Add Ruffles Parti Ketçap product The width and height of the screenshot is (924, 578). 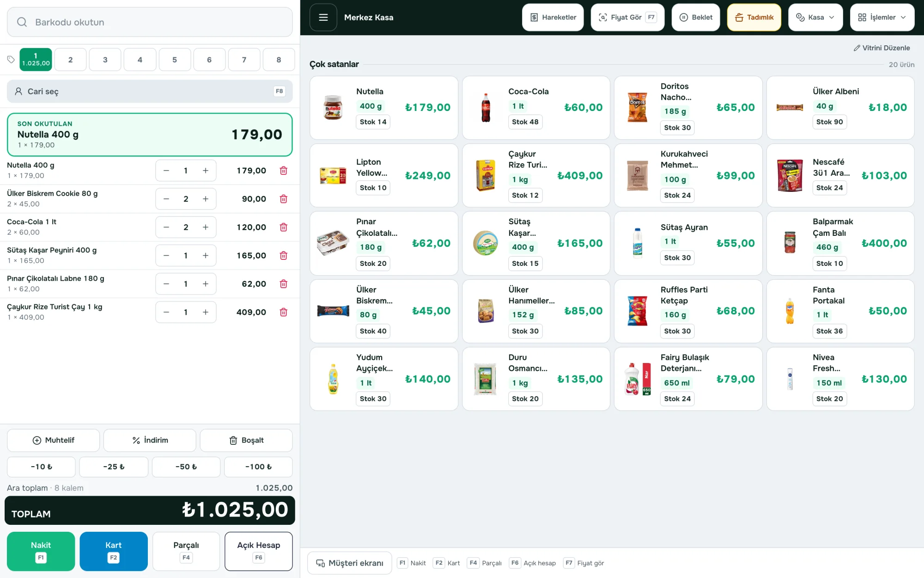(688, 311)
